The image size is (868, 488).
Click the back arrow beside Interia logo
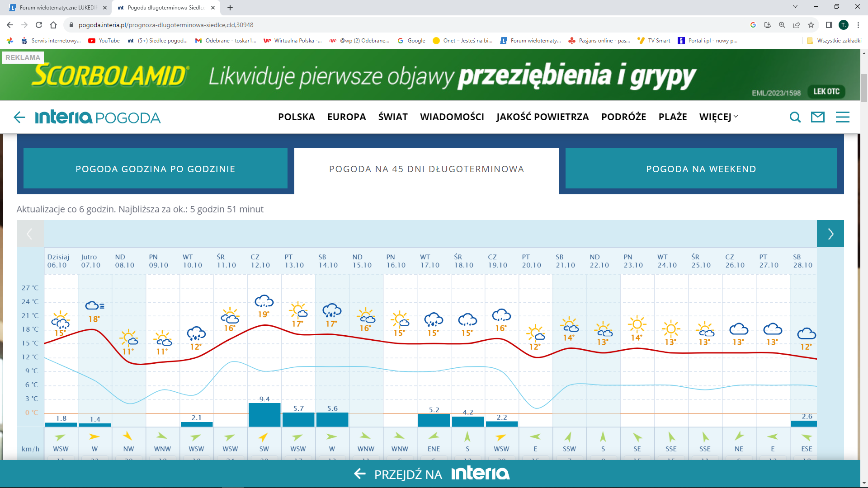(19, 117)
